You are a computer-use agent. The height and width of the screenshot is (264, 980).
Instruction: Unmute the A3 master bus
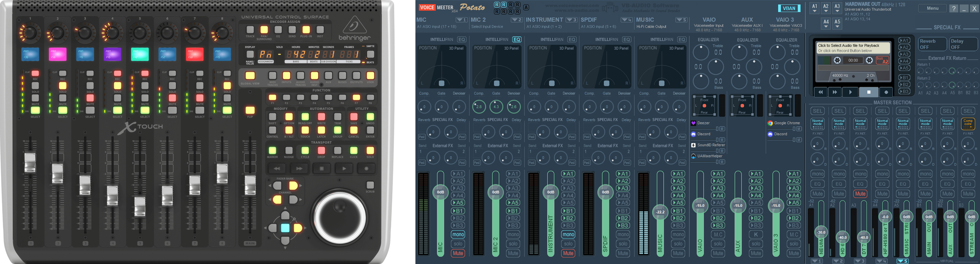(860, 194)
